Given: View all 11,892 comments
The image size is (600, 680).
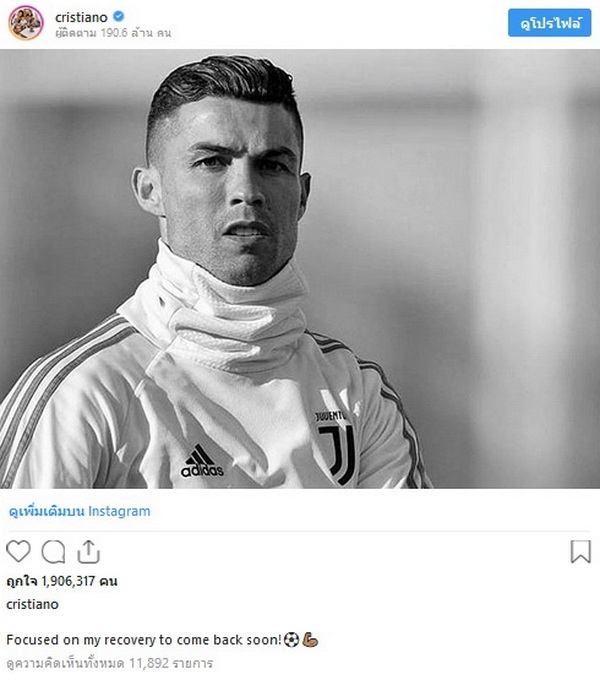Looking at the screenshot, I should 110,663.
